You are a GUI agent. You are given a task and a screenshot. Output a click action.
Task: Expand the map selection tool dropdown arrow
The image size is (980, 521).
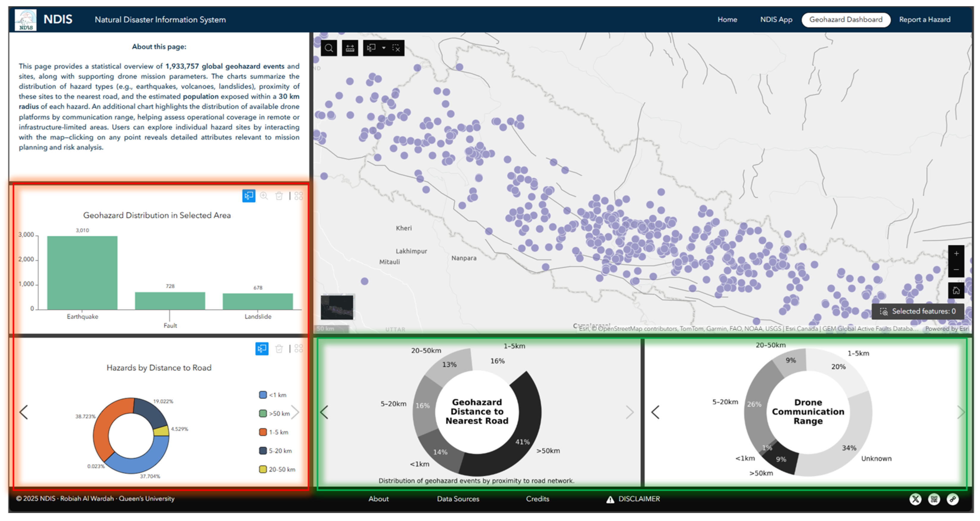click(383, 48)
